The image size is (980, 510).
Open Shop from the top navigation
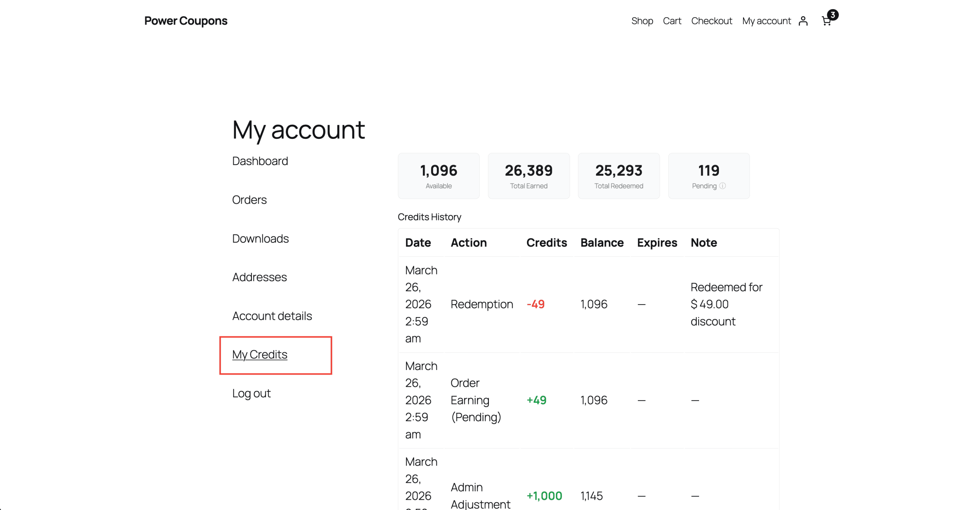pyautogui.click(x=642, y=21)
